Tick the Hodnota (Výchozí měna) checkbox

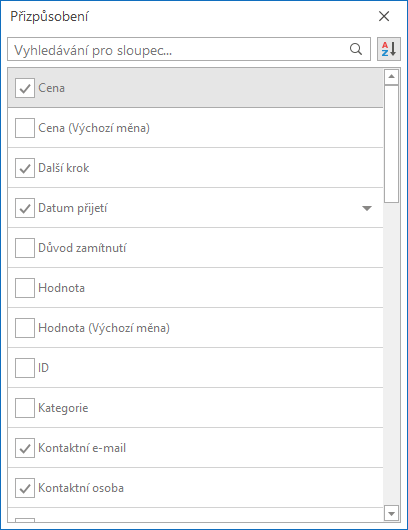tap(25, 328)
